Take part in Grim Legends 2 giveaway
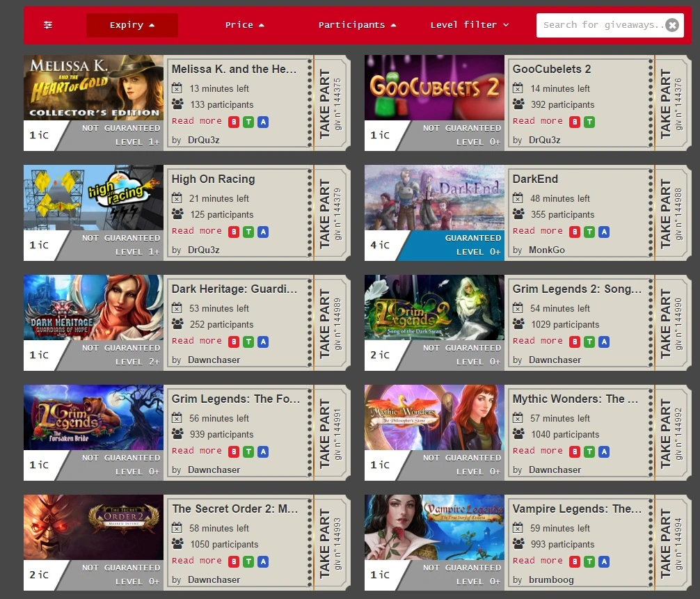The width and height of the screenshot is (700, 599). click(666, 323)
